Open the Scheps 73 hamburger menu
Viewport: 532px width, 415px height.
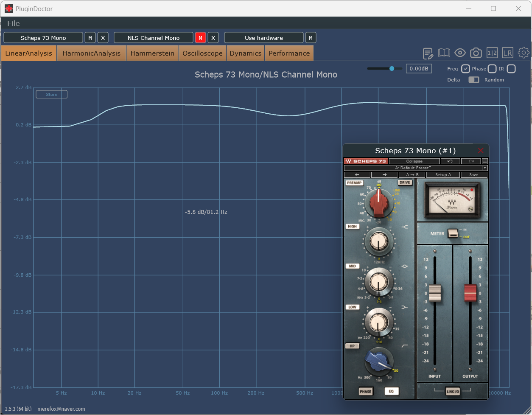(x=485, y=161)
